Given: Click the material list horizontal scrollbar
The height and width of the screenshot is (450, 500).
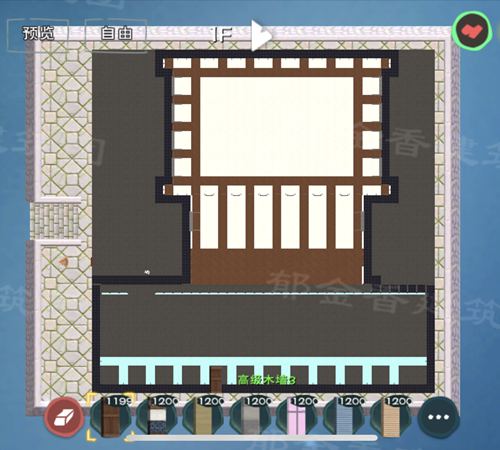Looking at the screenshot, I should point(253,438).
